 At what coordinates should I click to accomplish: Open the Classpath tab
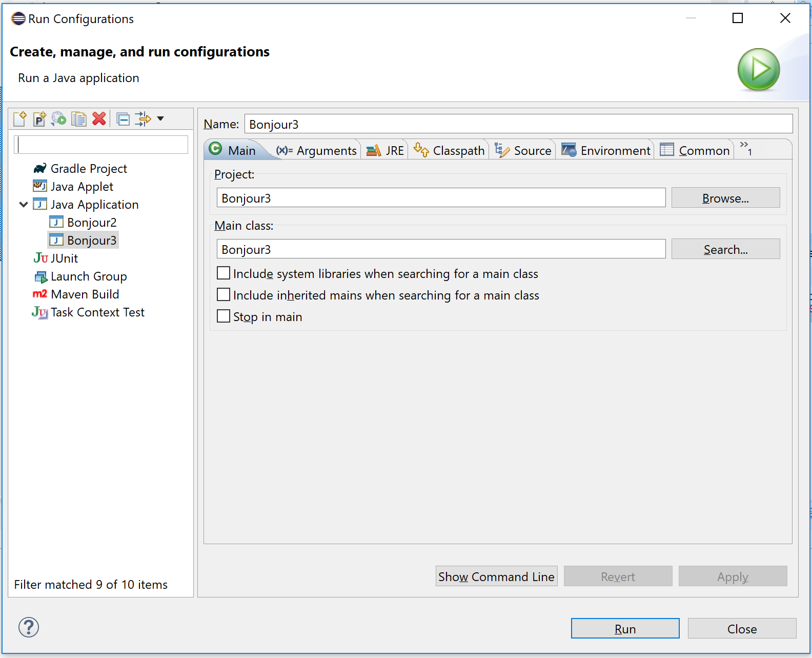point(449,151)
